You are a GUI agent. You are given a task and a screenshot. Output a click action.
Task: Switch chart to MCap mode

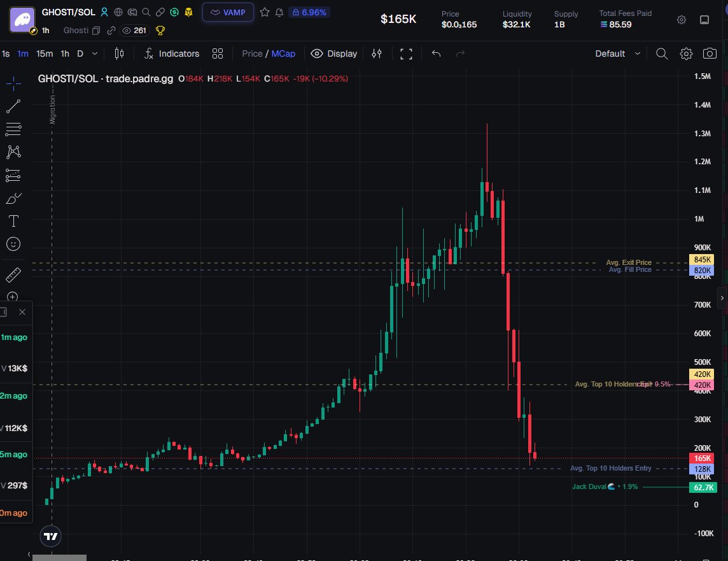[283, 54]
